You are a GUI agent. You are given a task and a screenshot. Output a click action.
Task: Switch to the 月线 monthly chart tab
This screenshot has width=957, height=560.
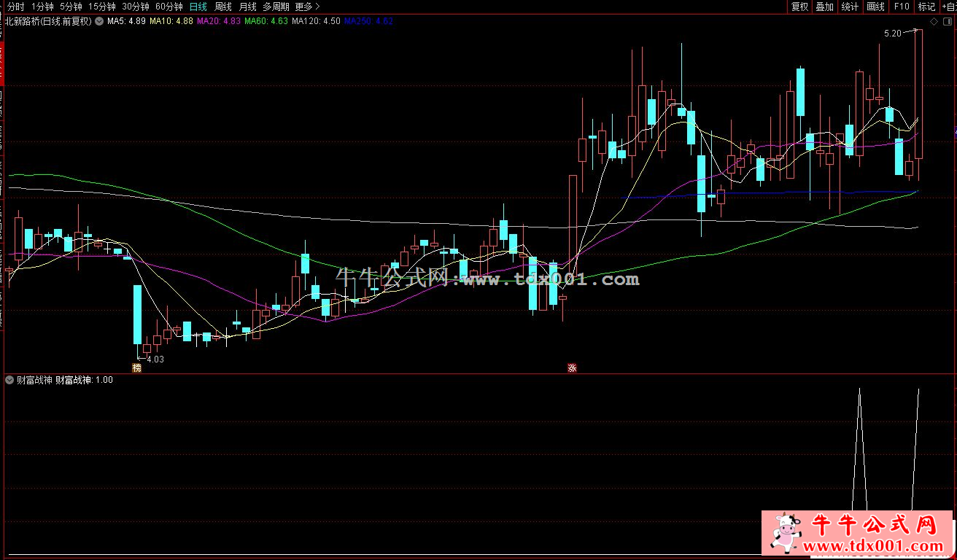tap(247, 7)
